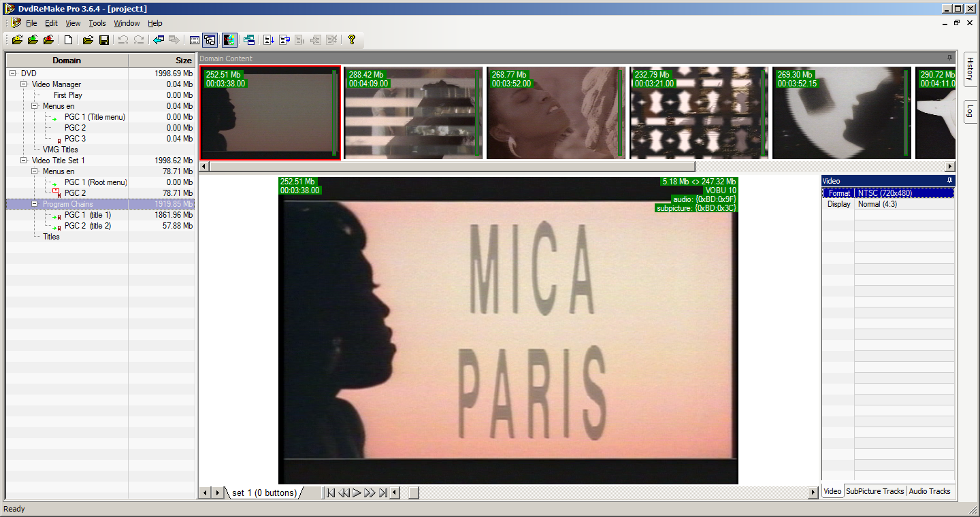This screenshot has width=980, height=517.
Task: Click the red folder toolbar icon
Action: (48, 40)
